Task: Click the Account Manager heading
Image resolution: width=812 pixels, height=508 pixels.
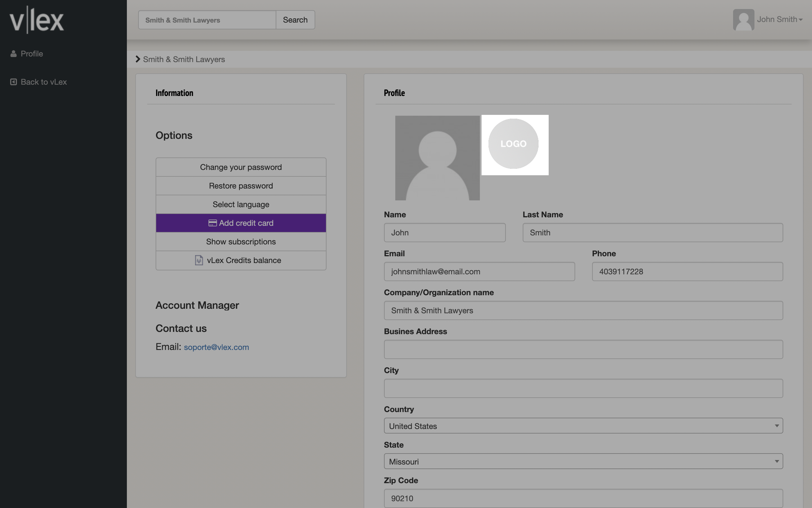Action: coord(197,305)
